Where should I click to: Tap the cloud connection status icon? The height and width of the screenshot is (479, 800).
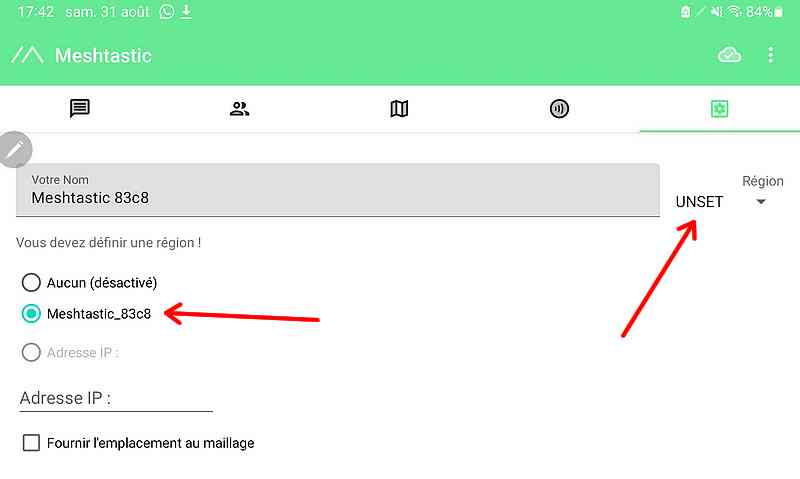tap(730, 55)
